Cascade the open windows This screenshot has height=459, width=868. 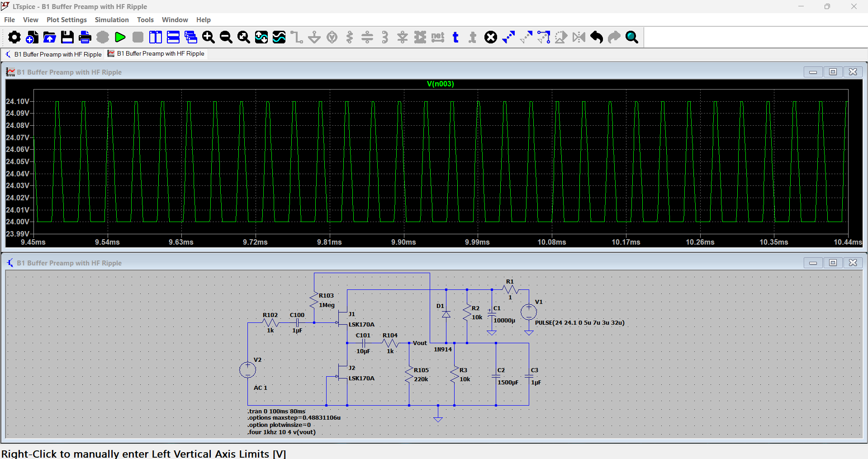[x=191, y=37]
